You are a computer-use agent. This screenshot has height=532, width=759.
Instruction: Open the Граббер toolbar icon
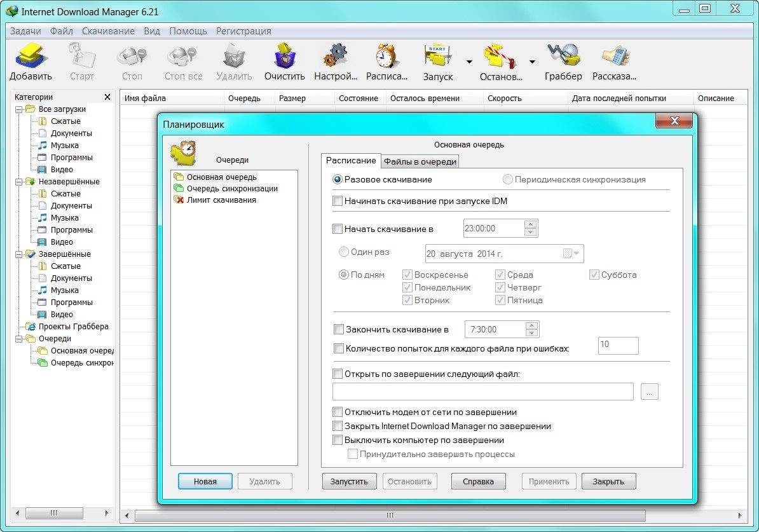pos(563,62)
